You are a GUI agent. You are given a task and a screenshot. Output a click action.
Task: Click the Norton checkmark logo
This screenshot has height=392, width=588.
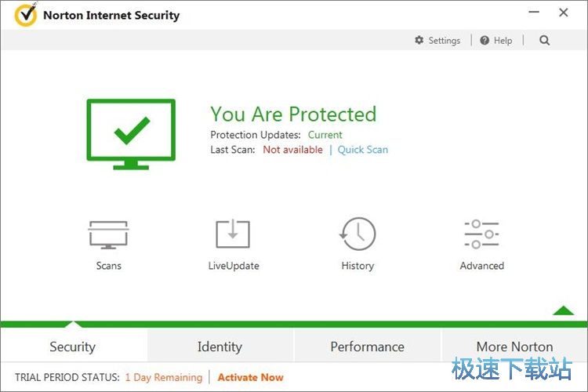click(x=26, y=15)
